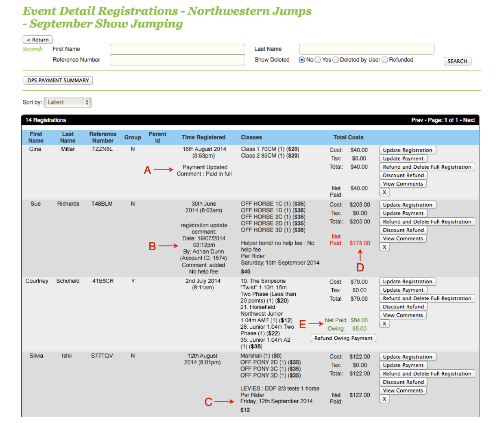View Comments for Sue Richards
The image size is (504, 423).
(x=403, y=239)
